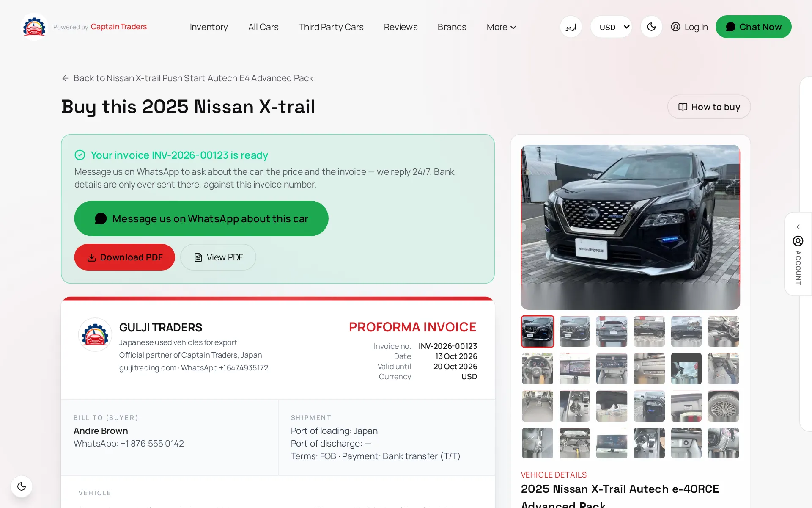Click the 'Terms: FOB · Payment: Bank transfer (T/T)' line
Image resolution: width=812 pixels, height=508 pixels.
[x=376, y=456]
